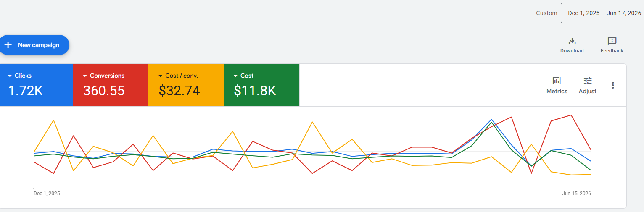Click the Adjust text label

587,91
